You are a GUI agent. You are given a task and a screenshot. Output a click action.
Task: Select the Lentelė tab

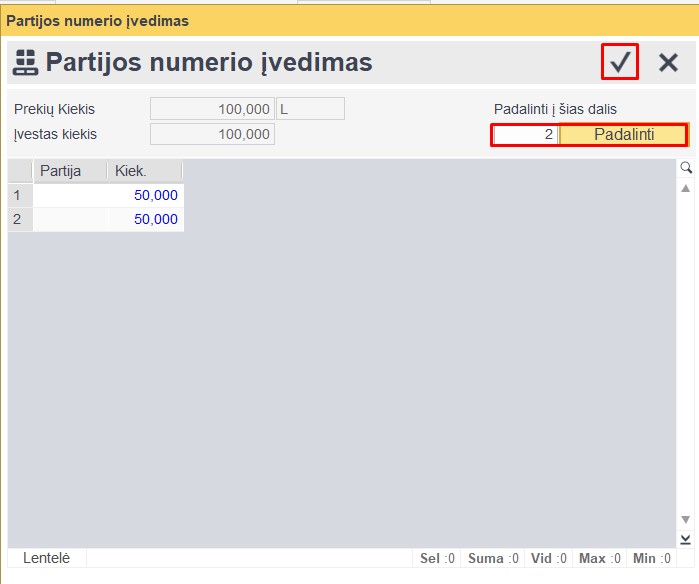point(47,558)
